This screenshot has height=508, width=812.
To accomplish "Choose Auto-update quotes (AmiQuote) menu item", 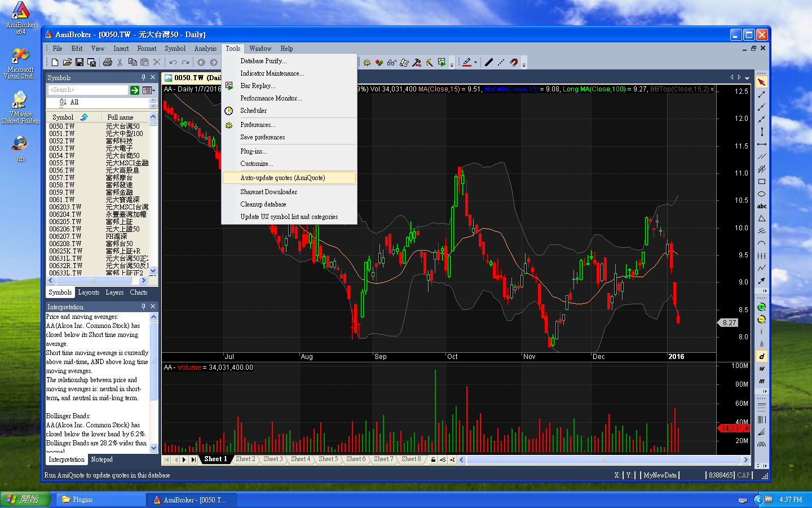I will (289, 178).
